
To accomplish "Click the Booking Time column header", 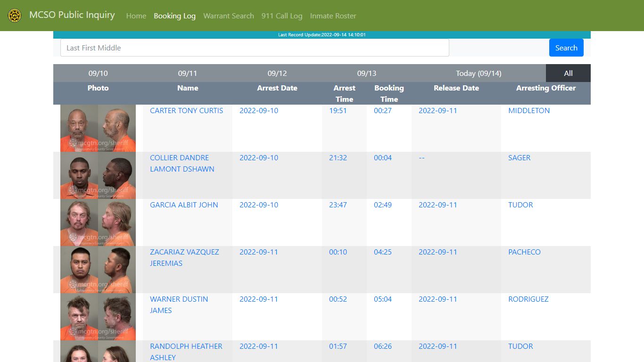I will 389,93.
